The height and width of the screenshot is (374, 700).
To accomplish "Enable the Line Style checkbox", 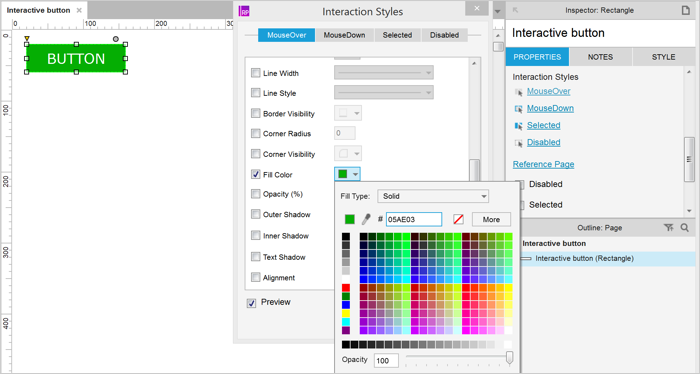I will (x=255, y=93).
